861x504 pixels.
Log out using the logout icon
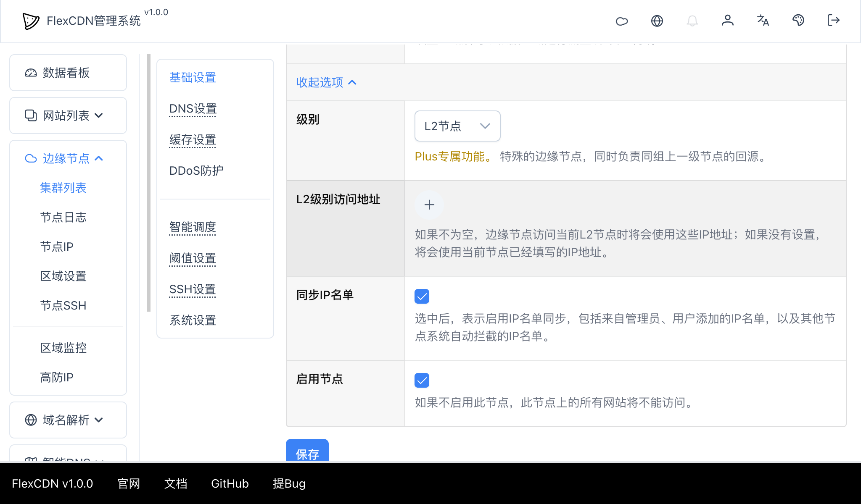[x=833, y=21]
